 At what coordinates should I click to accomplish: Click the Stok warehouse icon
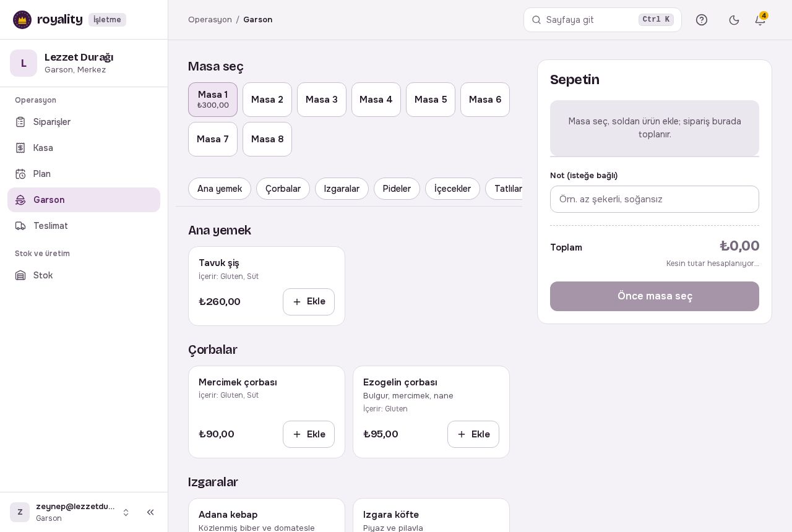point(20,275)
